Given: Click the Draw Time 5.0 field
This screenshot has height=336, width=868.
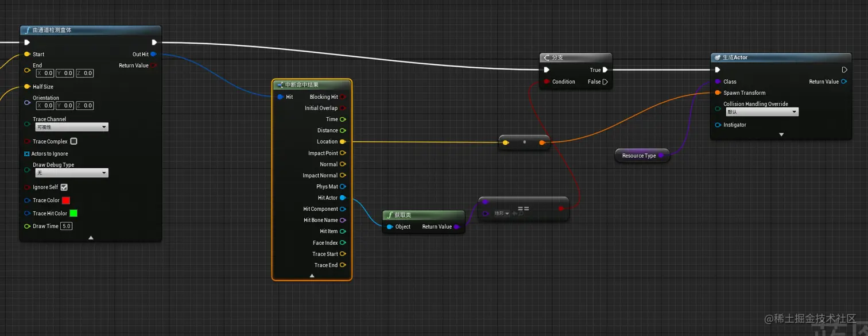Looking at the screenshot, I should click(x=67, y=226).
